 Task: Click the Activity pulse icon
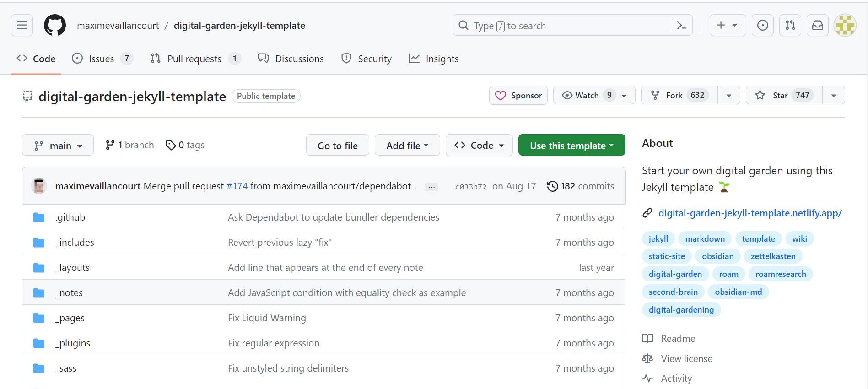(647, 378)
